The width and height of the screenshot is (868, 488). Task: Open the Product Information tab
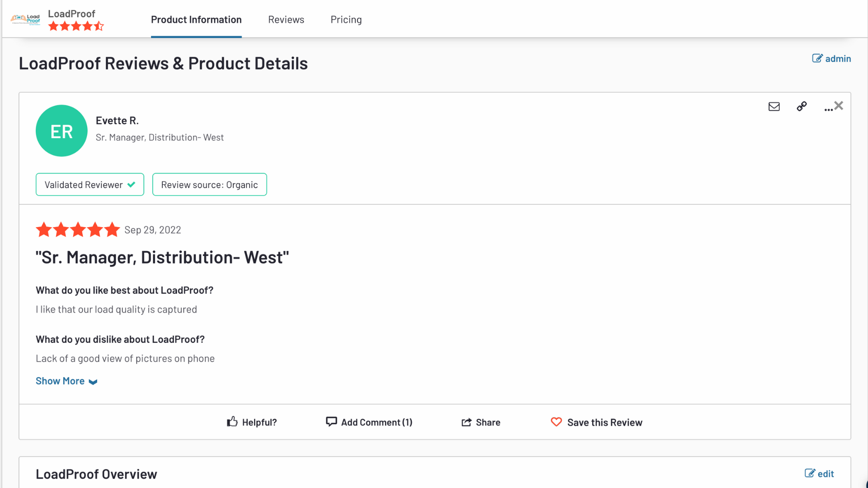196,19
